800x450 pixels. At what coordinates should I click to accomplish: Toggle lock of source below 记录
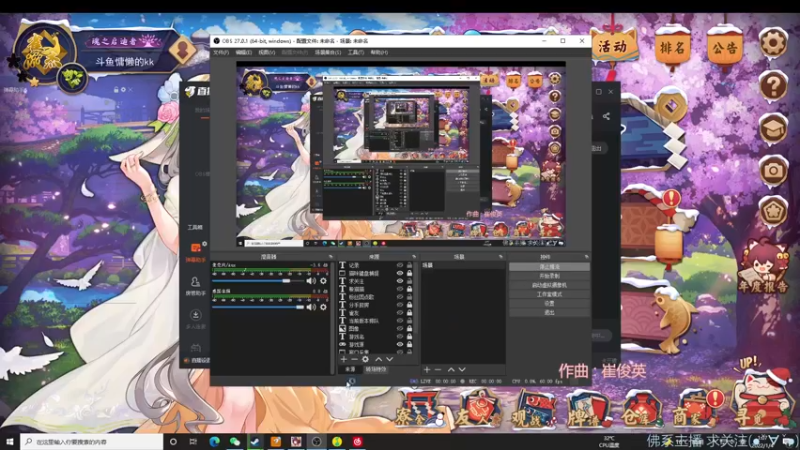(409, 273)
